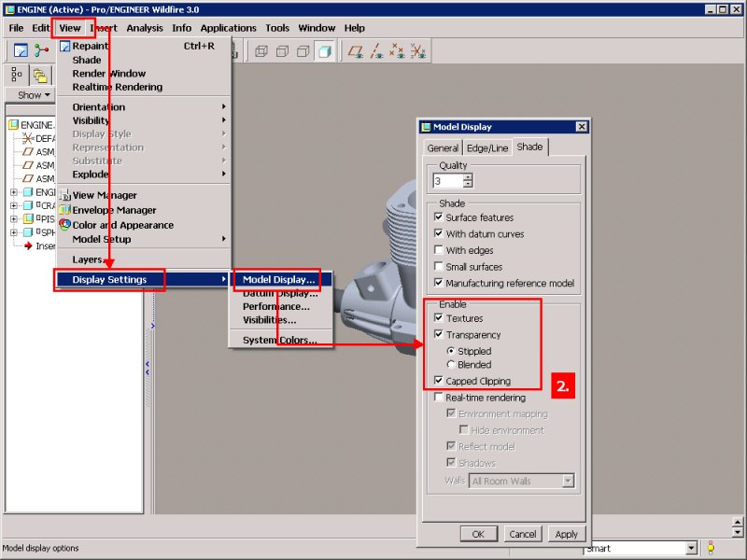
Task: Enable the Small surfaces checkbox
Action: (439, 266)
